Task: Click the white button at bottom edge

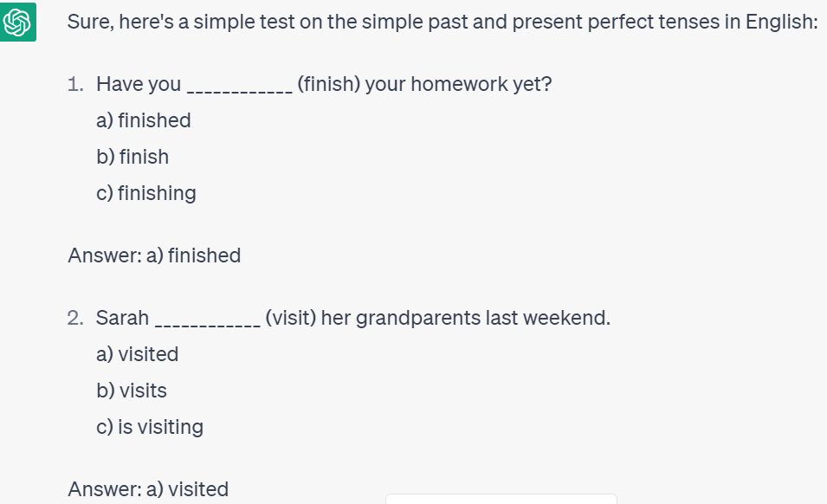Action: pyautogui.click(x=501, y=499)
